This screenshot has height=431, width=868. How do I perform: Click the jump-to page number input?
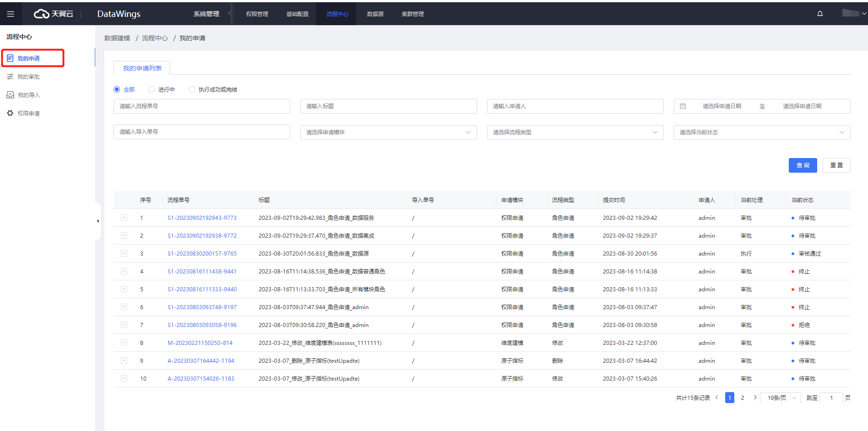(x=831, y=398)
